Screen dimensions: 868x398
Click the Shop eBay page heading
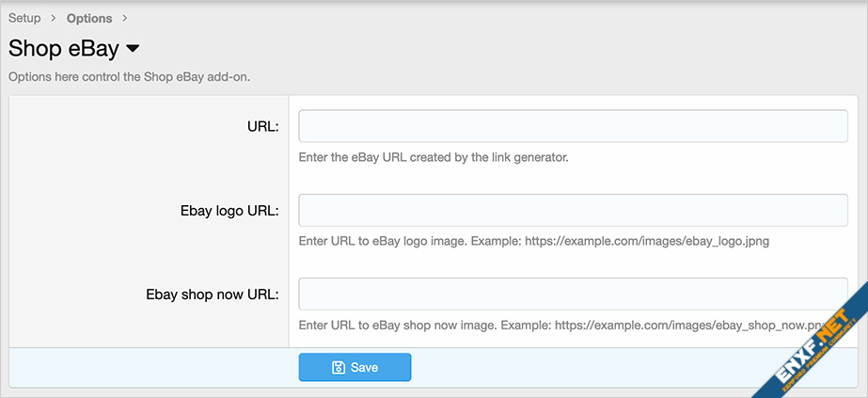tap(63, 48)
